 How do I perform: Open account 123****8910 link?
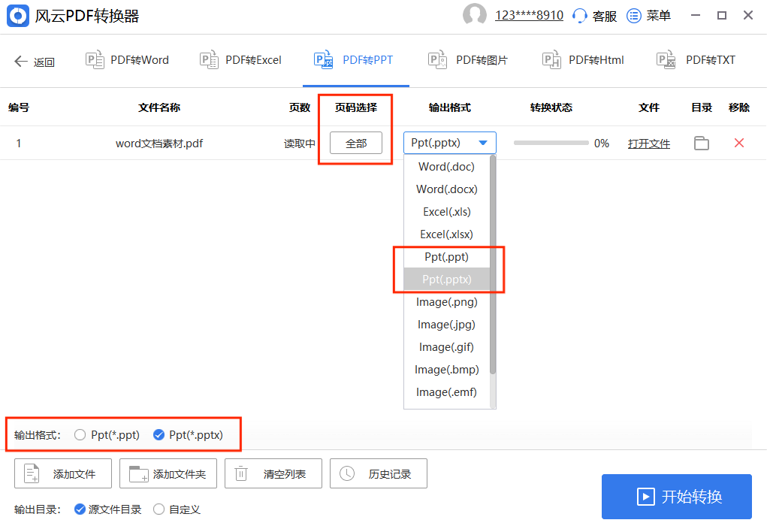coord(530,16)
